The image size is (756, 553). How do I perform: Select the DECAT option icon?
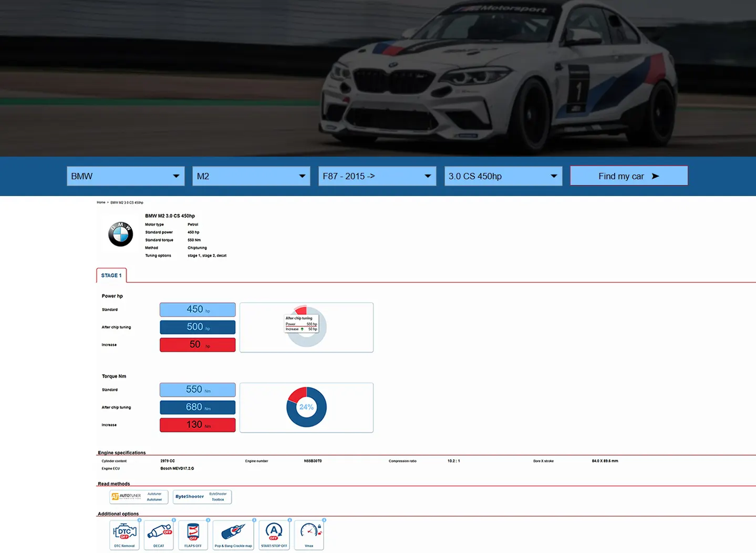[159, 532]
